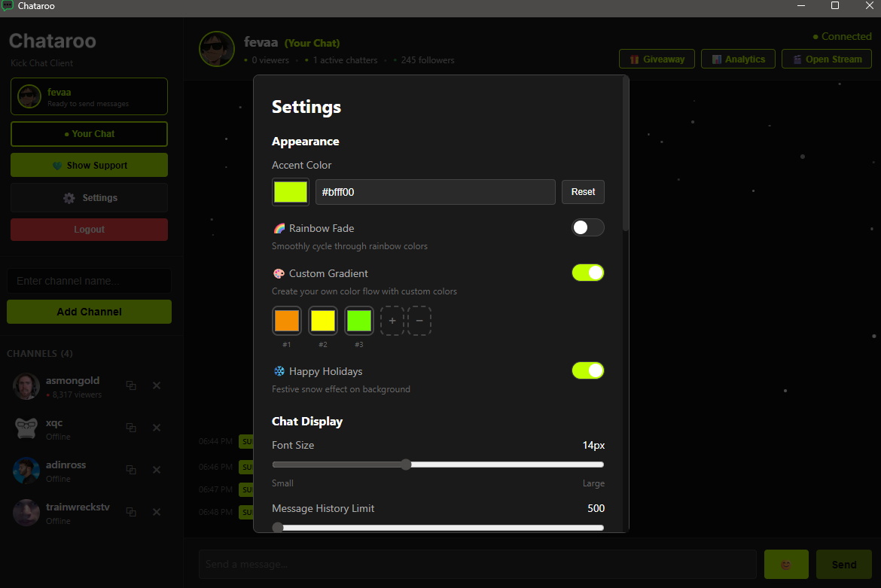Viewport: 881px width, 588px height.
Task: Open the emoji picker beside Send
Action: (x=786, y=564)
